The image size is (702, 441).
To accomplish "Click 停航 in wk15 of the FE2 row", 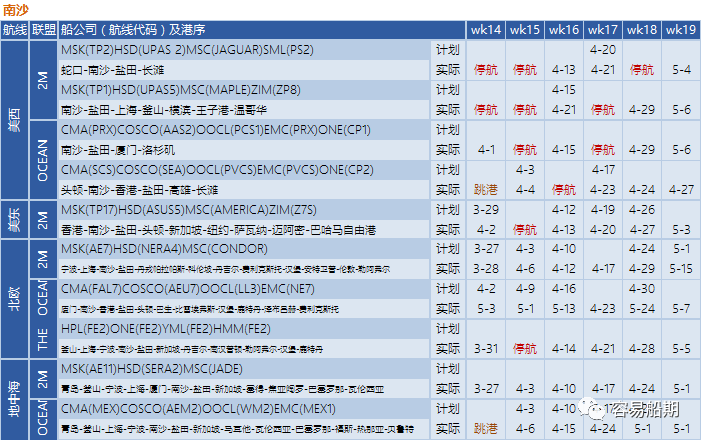I will 525,349.
